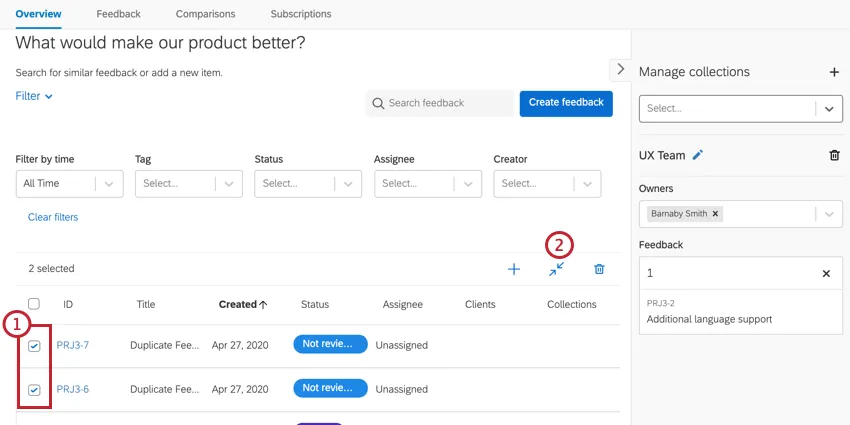Switch to the Subscriptions tab
Screen dimensions: 850x425
tap(300, 14)
